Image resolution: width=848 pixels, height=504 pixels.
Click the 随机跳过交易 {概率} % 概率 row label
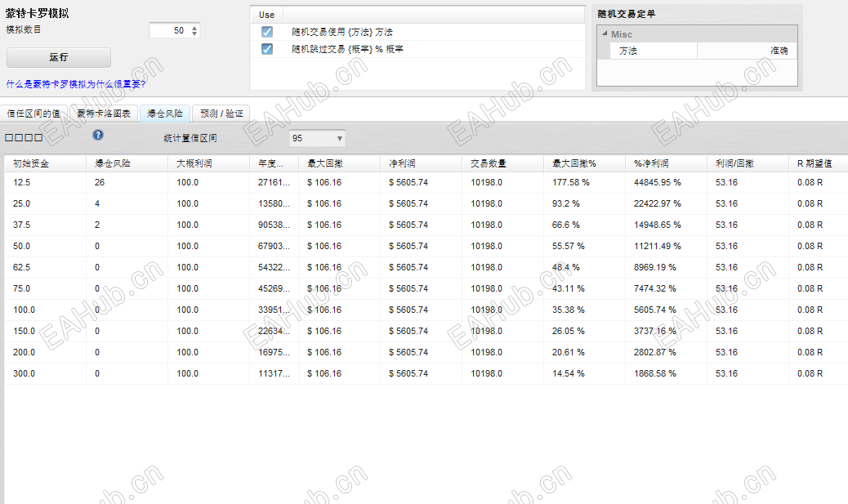pos(348,49)
